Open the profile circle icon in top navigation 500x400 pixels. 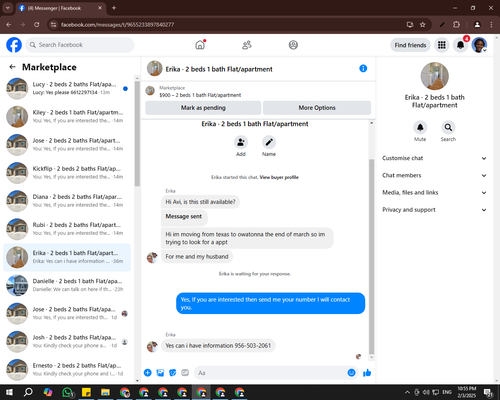(293, 45)
